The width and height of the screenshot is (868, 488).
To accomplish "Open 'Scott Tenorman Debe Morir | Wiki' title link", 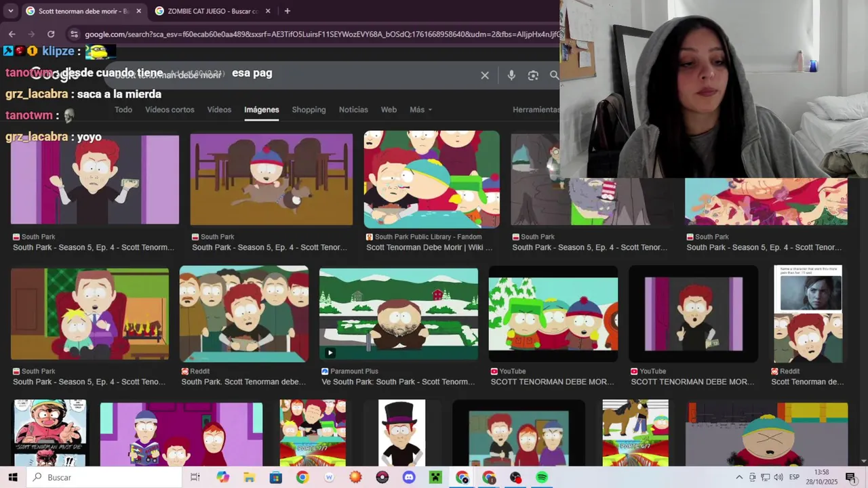I will (429, 247).
